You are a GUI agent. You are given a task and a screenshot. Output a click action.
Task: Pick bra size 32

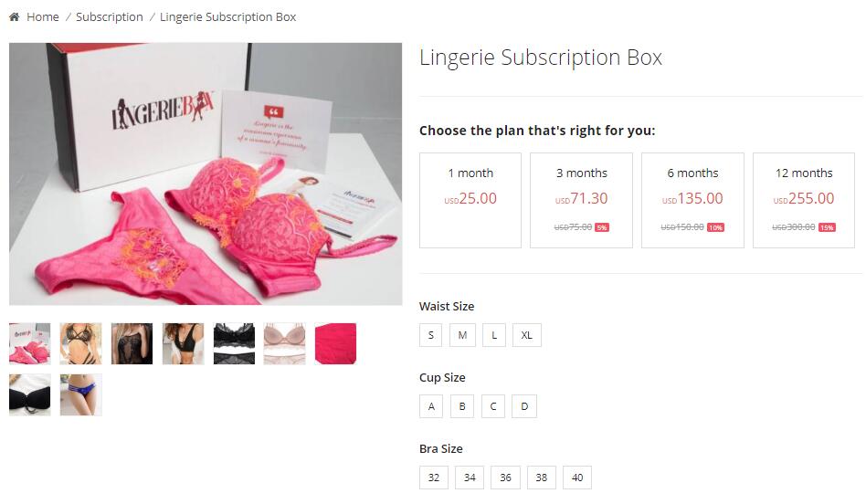click(x=434, y=478)
